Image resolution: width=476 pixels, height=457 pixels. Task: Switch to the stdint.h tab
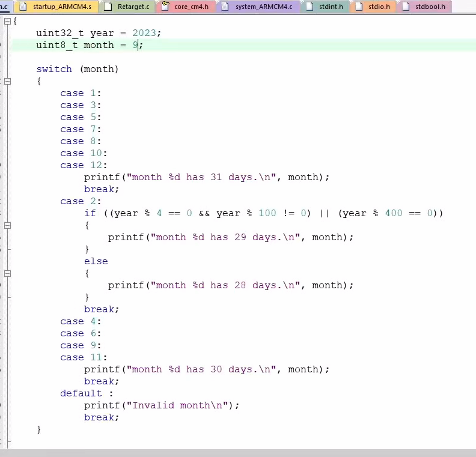pos(325,7)
